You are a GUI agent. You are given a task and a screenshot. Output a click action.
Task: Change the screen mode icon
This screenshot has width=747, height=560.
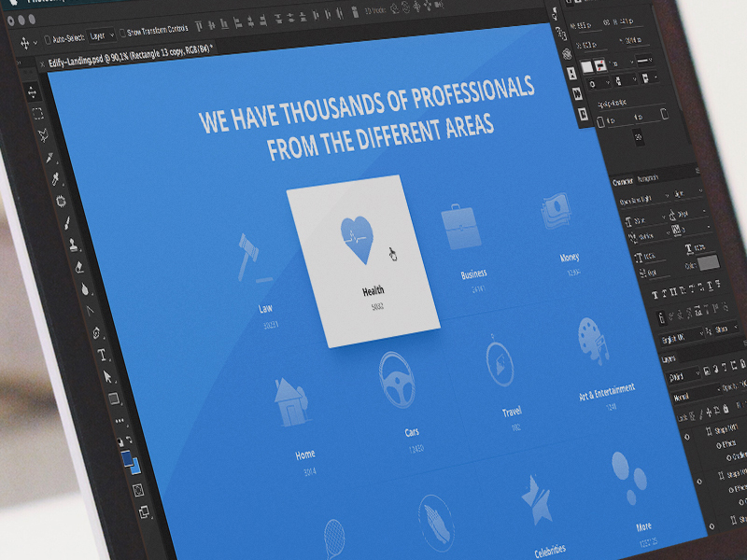144,512
